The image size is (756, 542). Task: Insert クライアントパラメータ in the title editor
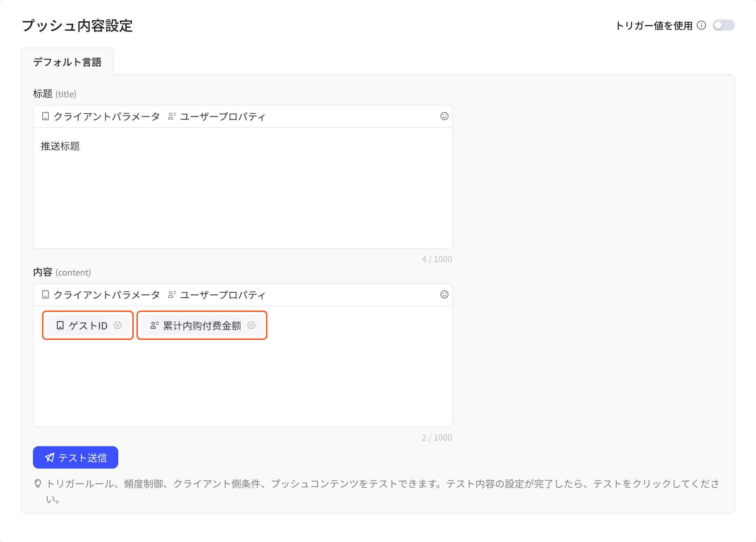[100, 116]
